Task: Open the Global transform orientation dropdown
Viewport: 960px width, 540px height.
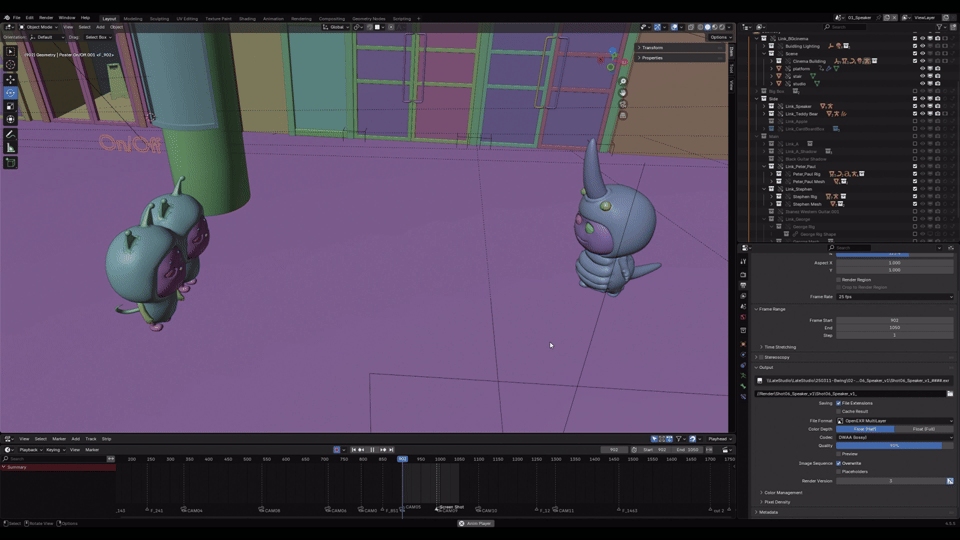Action: click(x=336, y=27)
